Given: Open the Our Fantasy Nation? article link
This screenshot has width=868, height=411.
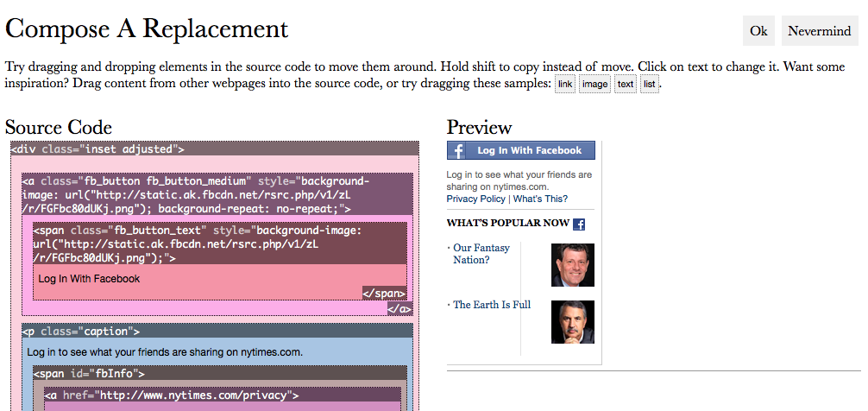Looking at the screenshot, I should [x=481, y=254].
